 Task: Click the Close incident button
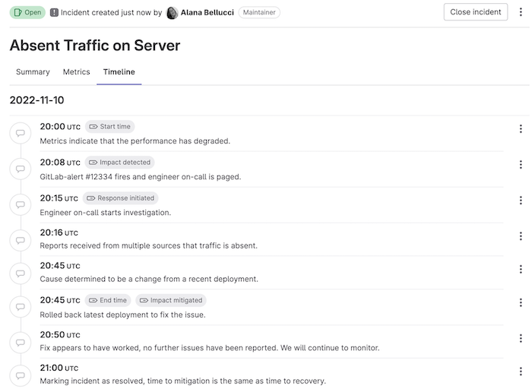point(475,12)
